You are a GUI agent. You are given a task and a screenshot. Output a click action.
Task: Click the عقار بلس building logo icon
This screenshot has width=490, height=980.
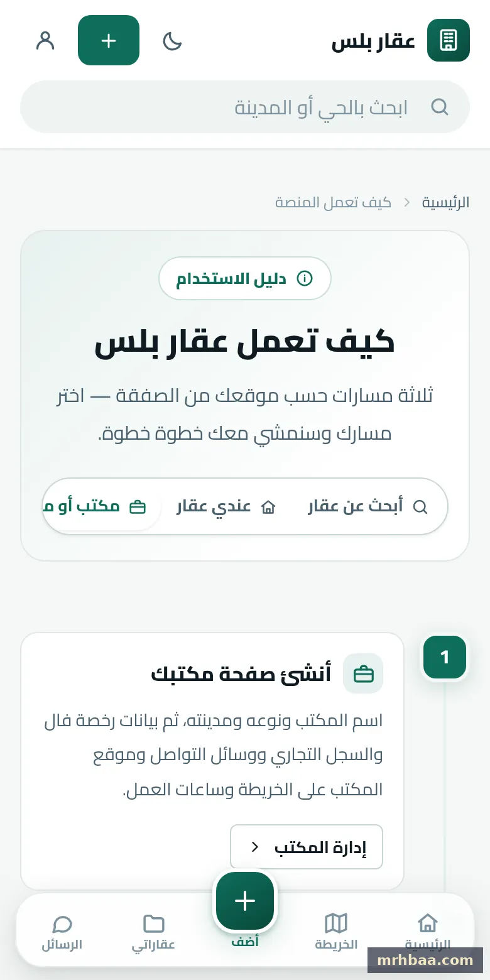[449, 40]
